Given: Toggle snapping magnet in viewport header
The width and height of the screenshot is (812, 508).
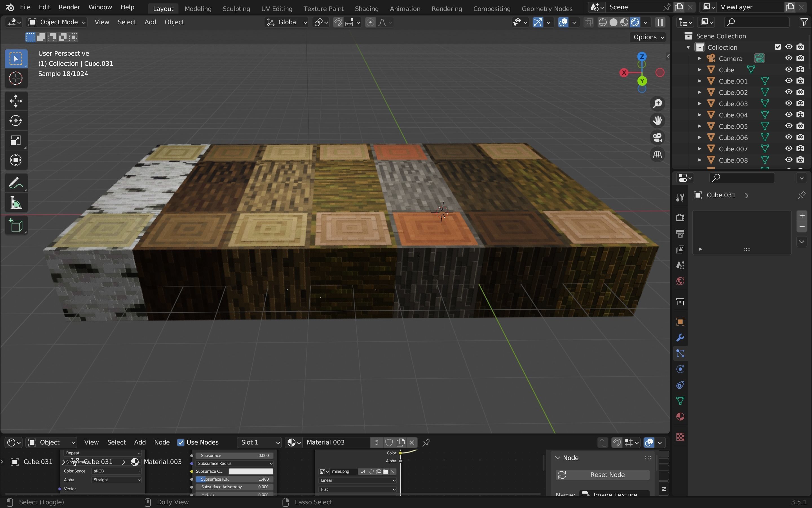Looking at the screenshot, I should tap(338, 22).
